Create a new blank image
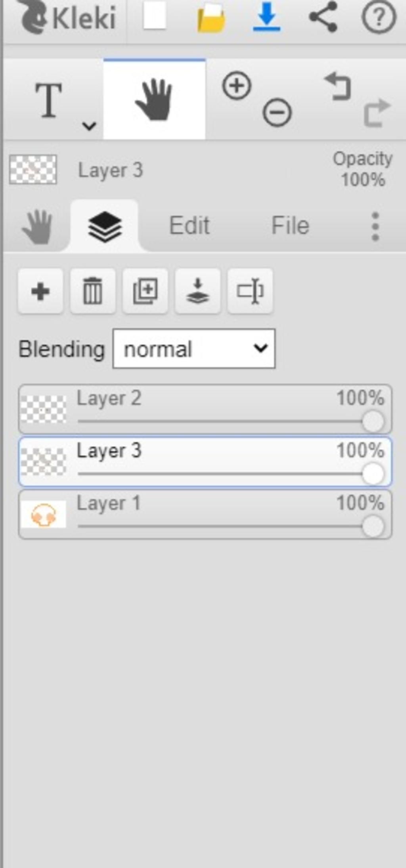The width and height of the screenshot is (406, 868). pyautogui.click(x=154, y=17)
